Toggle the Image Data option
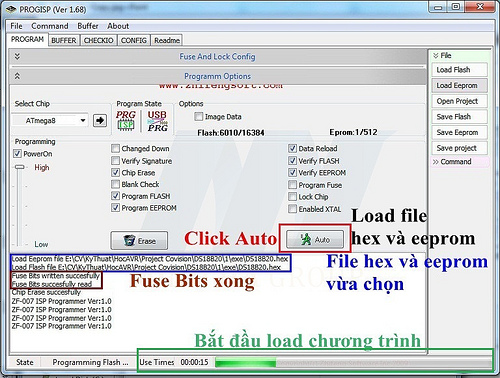500x378 pixels. [x=198, y=116]
